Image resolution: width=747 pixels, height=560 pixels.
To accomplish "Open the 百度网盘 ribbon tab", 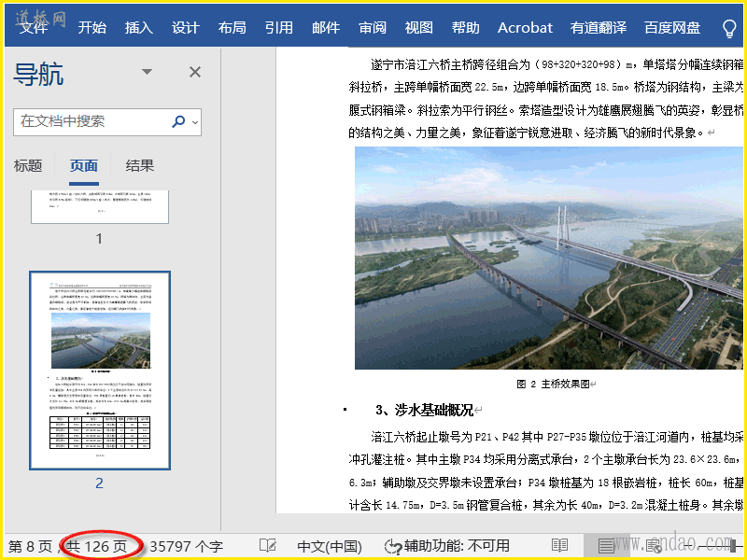I will pos(672,27).
